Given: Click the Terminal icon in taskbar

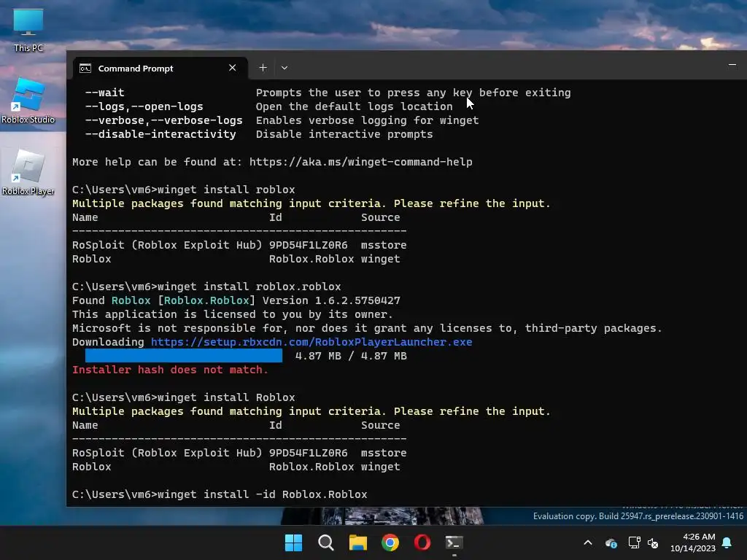Looking at the screenshot, I should point(454,542).
